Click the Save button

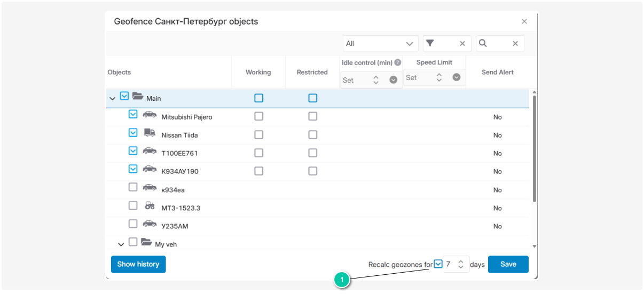(x=508, y=264)
